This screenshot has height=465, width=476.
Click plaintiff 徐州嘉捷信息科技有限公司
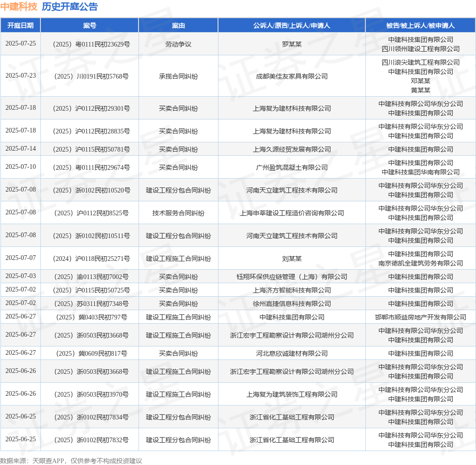[x=291, y=304]
